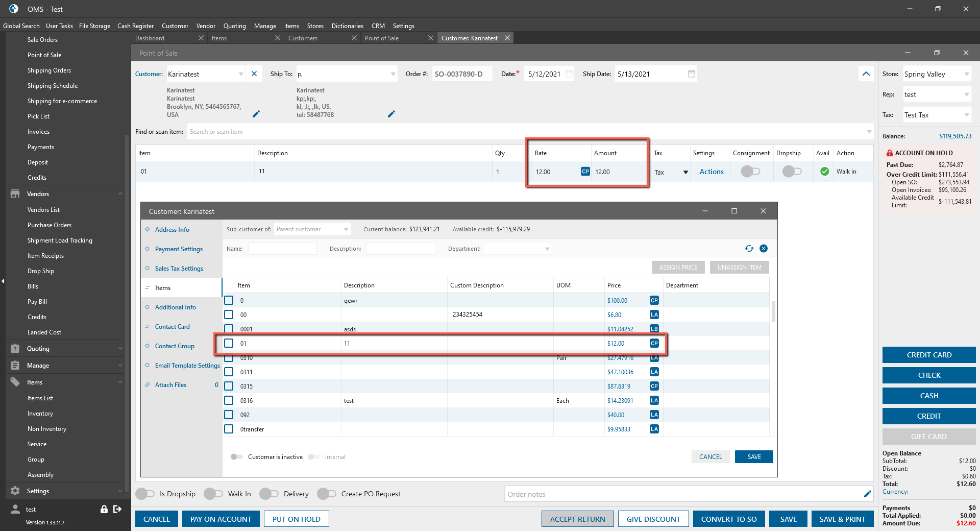Clear the selected customer with X icon
This screenshot has width=980, height=531.
pos(254,74)
